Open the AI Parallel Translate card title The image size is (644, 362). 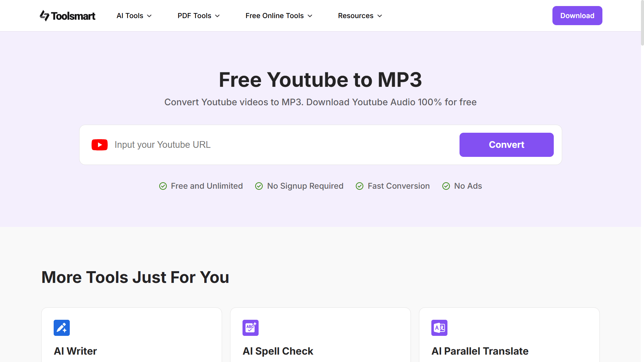coord(480,351)
